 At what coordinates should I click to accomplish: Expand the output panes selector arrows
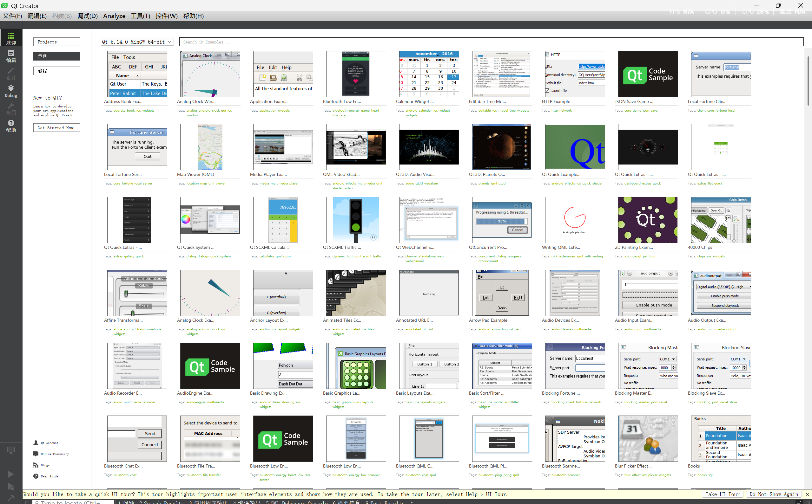tap(412, 502)
